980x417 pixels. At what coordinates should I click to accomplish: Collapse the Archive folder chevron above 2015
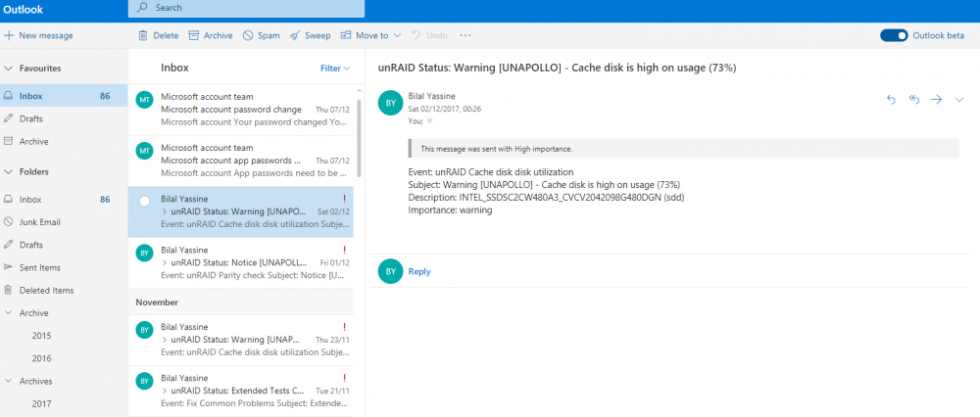pyautogui.click(x=8, y=313)
